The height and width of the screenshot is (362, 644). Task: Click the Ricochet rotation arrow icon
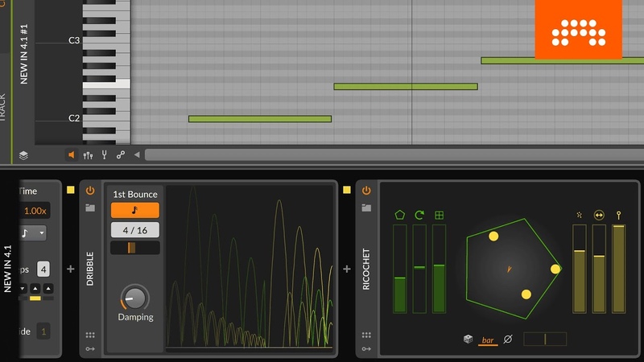pyautogui.click(x=419, y=215)
